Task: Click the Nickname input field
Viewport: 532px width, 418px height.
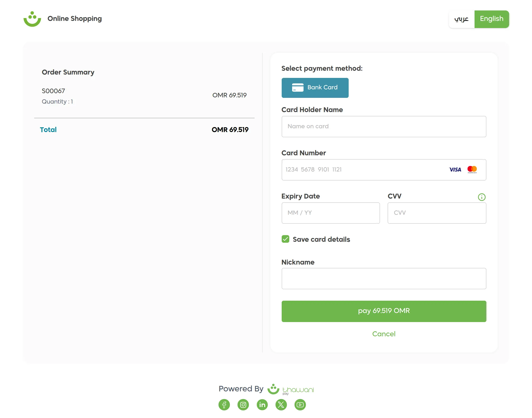Action: (x=384, y=279)
